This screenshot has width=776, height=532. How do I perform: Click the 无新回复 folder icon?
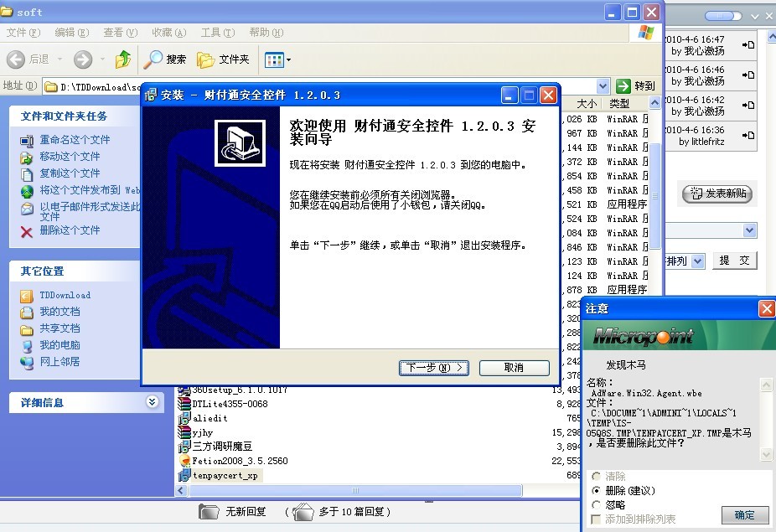[x=209, y=511]
